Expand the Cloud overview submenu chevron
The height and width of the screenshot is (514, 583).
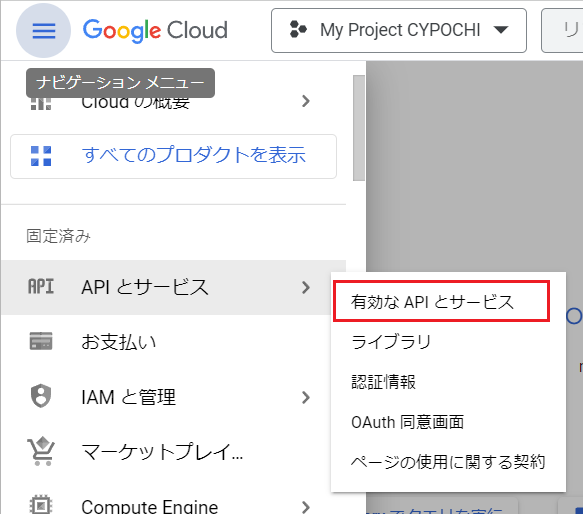(x=306, y=101)
